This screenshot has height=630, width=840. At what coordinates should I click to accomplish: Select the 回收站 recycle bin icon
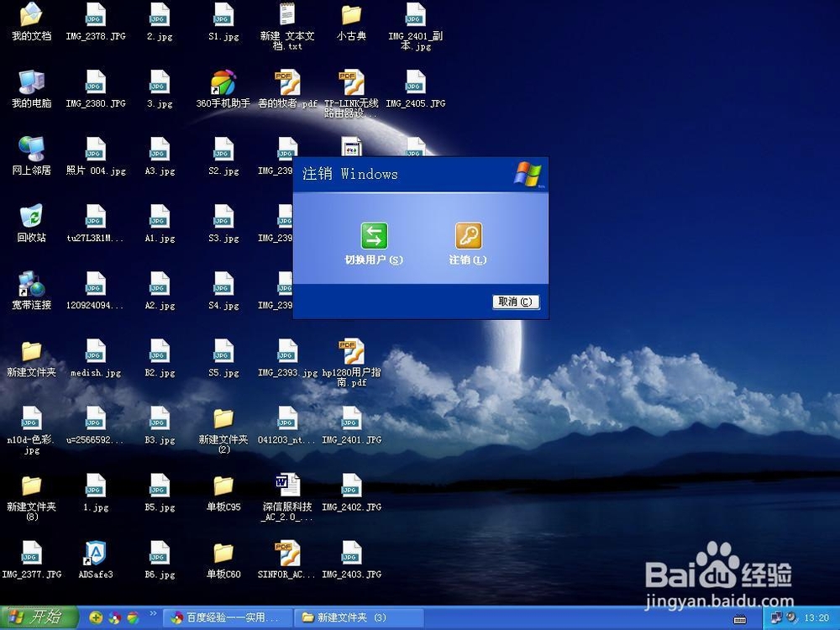[31, 217]
